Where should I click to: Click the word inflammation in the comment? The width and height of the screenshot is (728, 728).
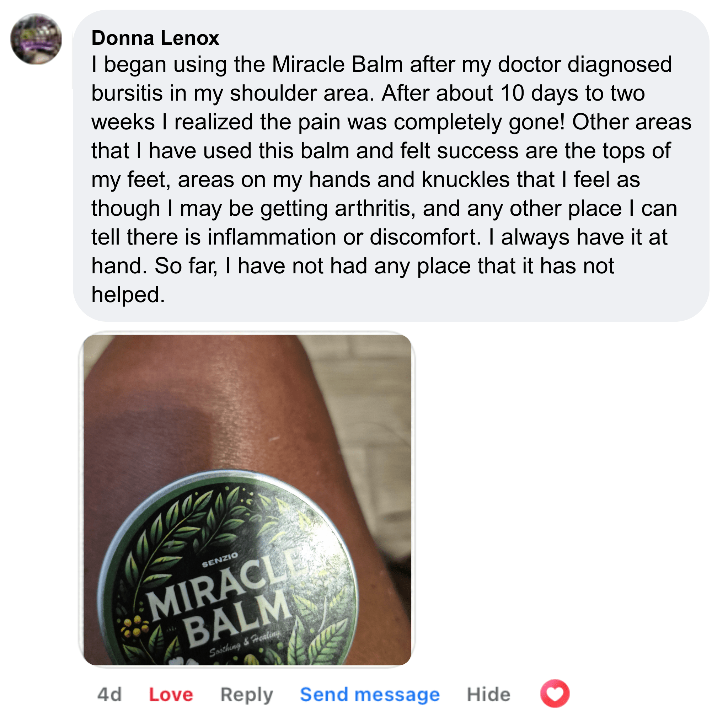(x=272, y=237)
